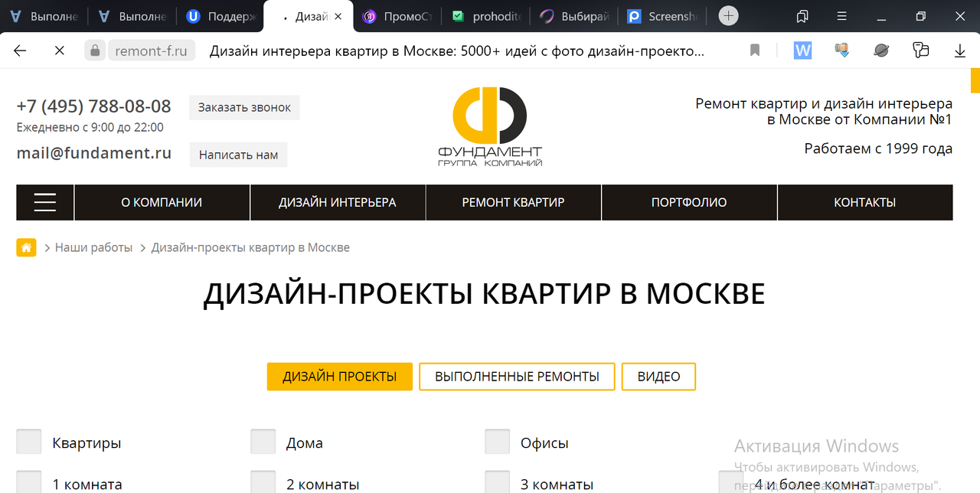Open the ДИЗАЙН ИНТЕРЬЕРА menu item

338,202
